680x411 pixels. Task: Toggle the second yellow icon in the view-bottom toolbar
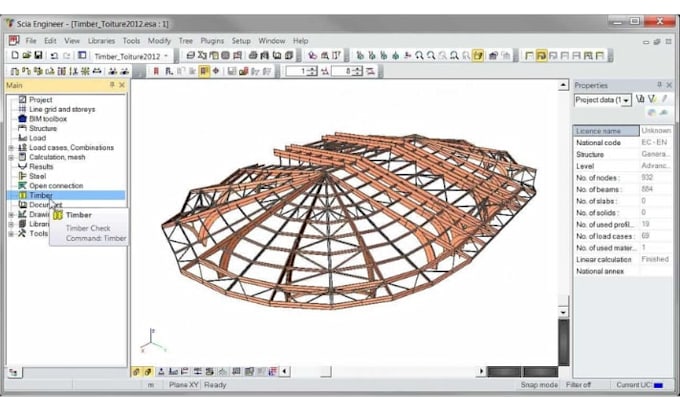tap(148, 372)
